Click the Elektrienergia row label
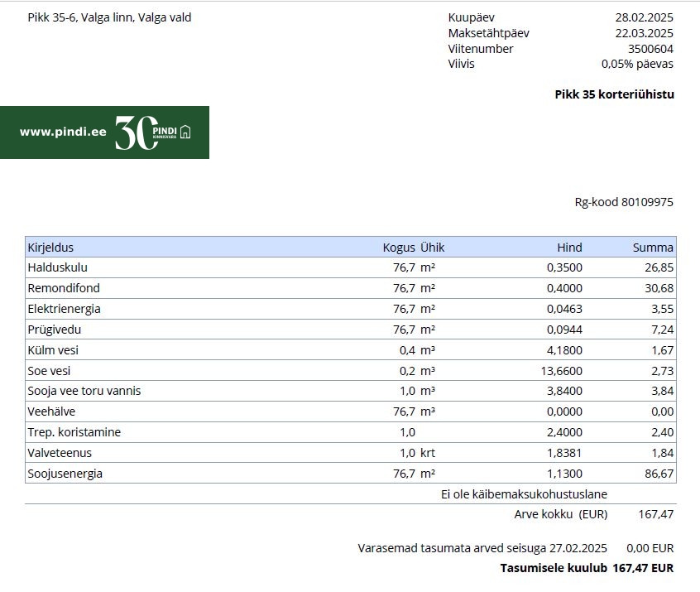This screenshot has height=592, width=700. 65,309
